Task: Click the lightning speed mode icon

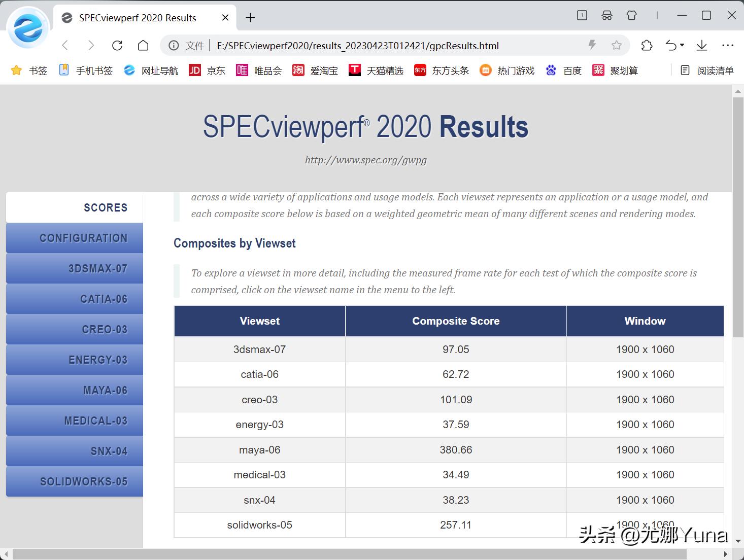Action: coord(592,45)
